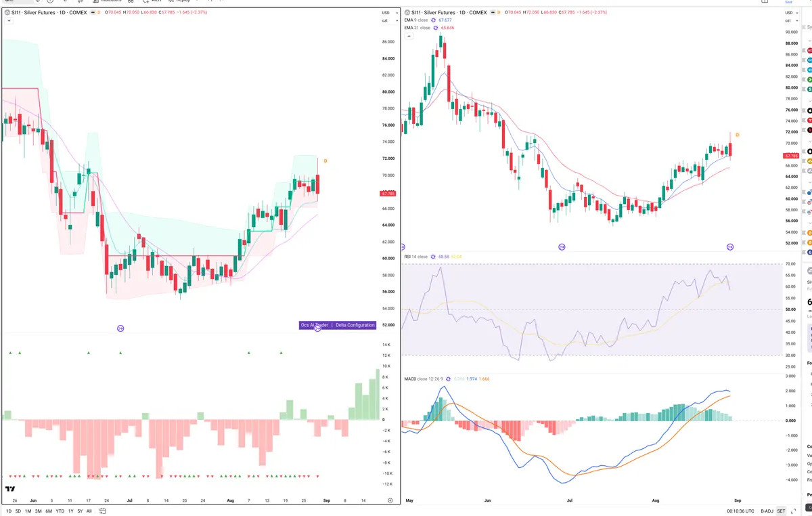Click the icon beside the RSI label
The width and height of the screenshot is (812, 516).
434,257
